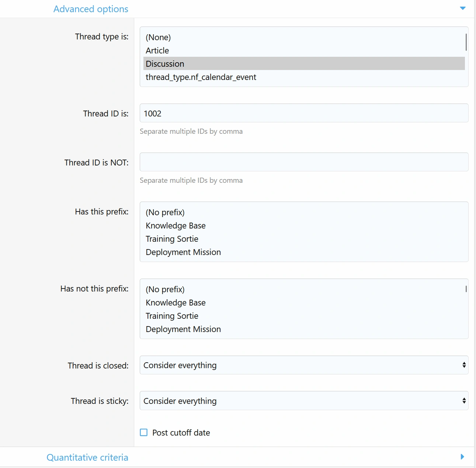Choose thread_type.nf_calendar_event option
Screen dimensions: 476x468
[x=201, y=77]
